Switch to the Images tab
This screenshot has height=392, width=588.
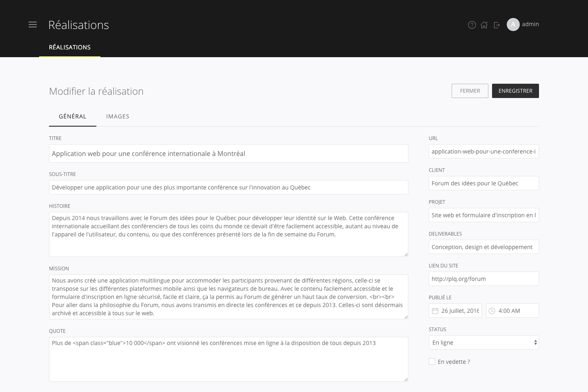point(118,116)
